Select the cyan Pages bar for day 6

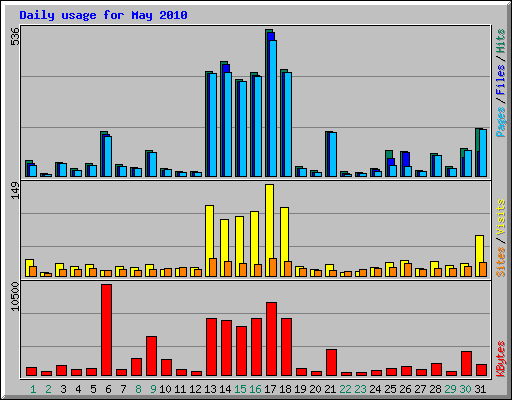click(108, 156)
